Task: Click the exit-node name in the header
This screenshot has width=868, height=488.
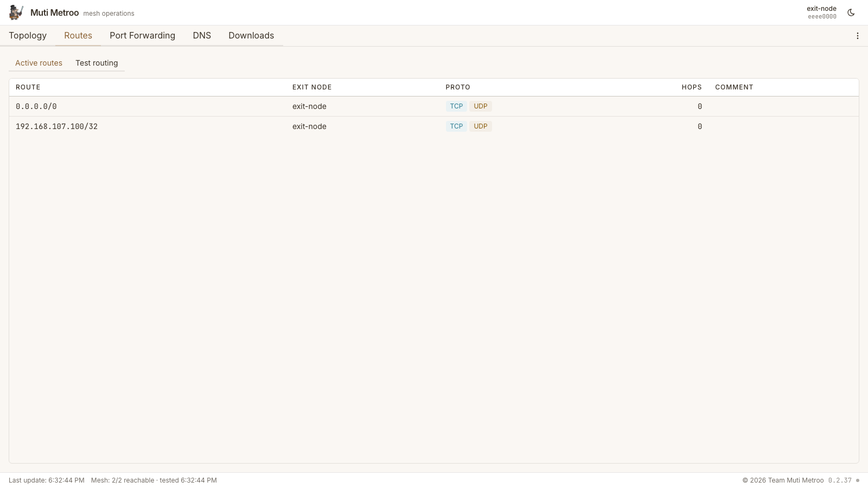Action: click(x=821, y=9)
